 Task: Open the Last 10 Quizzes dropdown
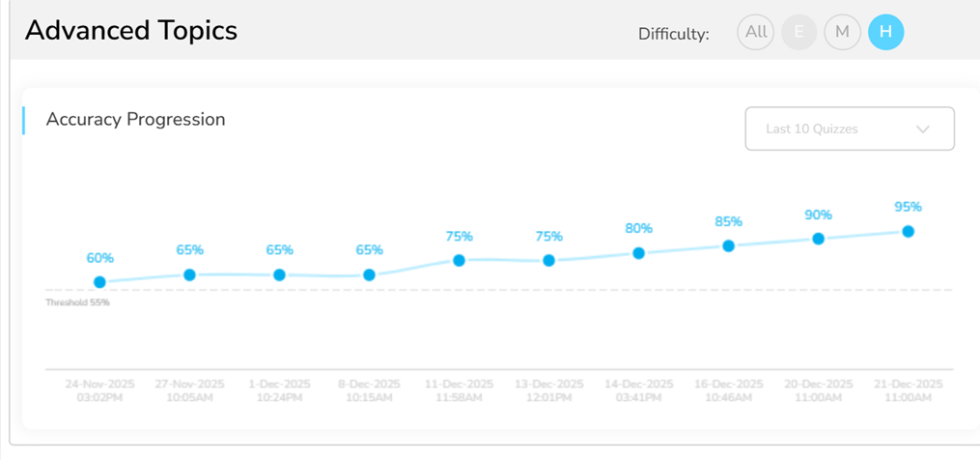(x=849, y=129)
